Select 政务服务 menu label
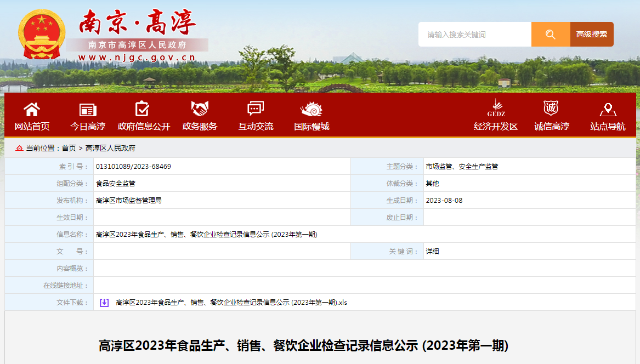Image resolution: width=640 pixels, height=364 pixels. point(200,127)
